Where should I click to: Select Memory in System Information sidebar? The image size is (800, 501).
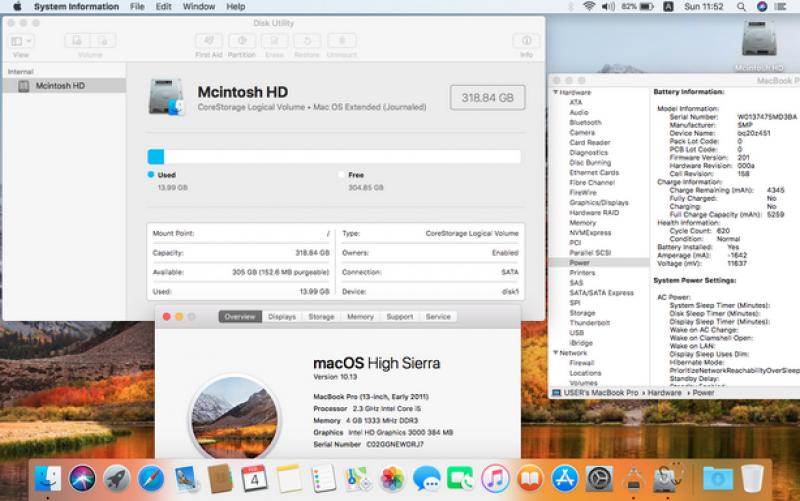click(583, 222)
